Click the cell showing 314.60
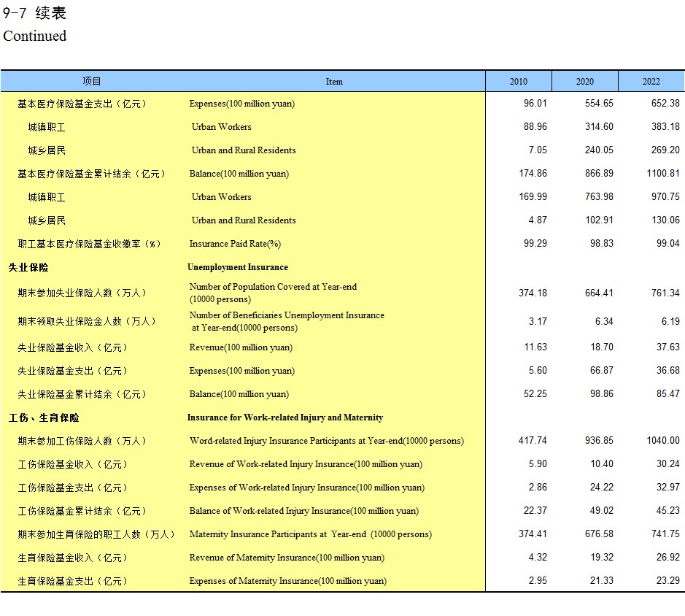Image resolution: width=685 pixels, height=616 pixels. (x=599, y=127)
